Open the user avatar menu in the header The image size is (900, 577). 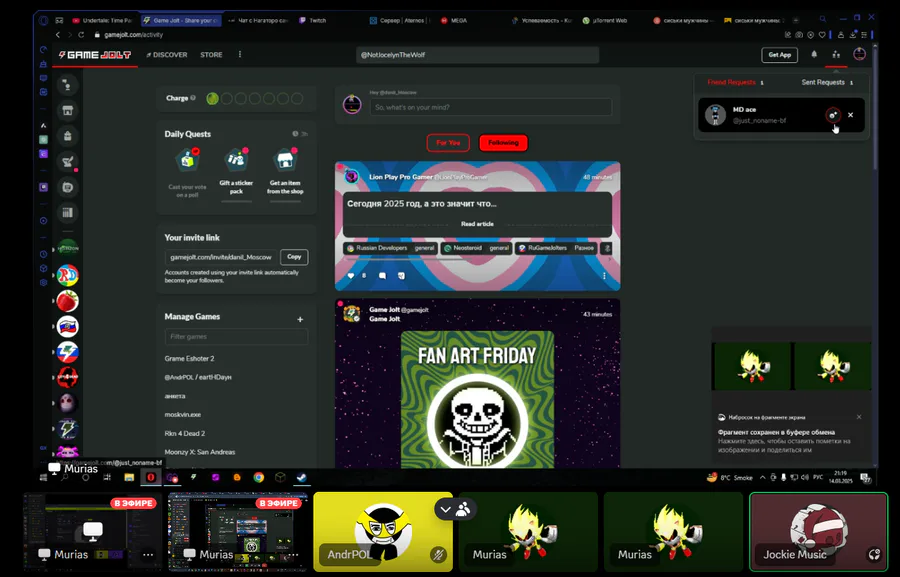[859, 55]
